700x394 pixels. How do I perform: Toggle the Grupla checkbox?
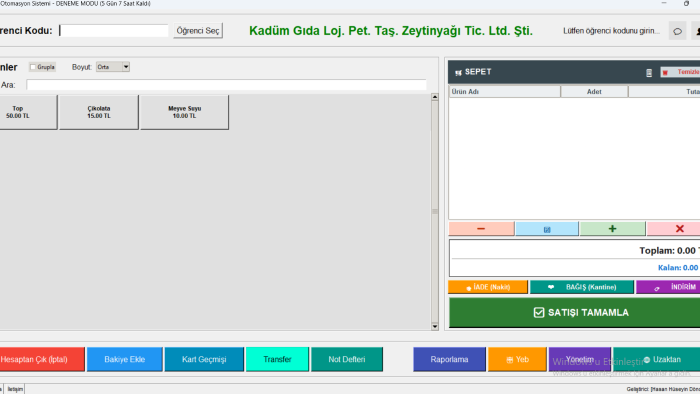tap(33, 67)
